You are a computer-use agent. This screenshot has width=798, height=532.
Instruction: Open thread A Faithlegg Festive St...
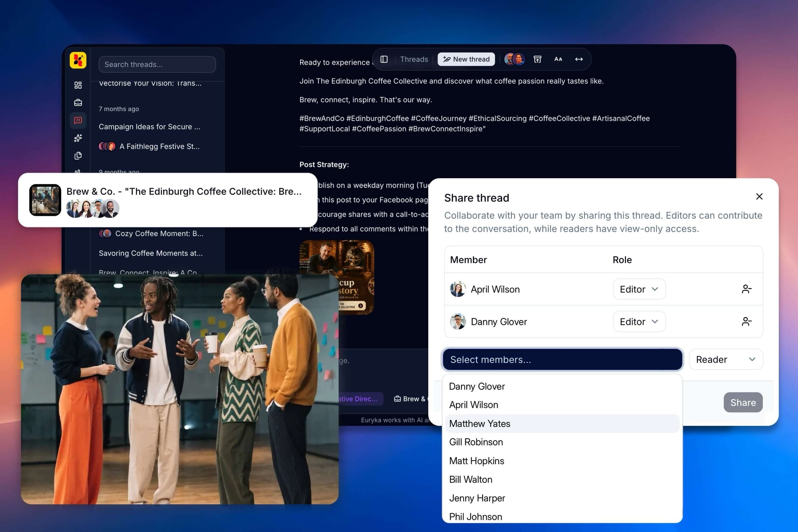click(149, 146)
